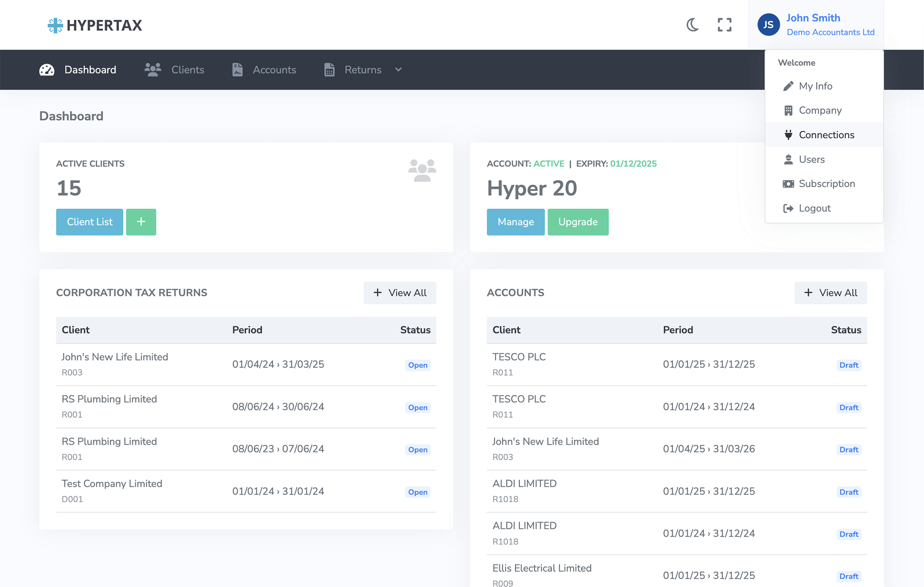Click the Demo Accountants Ltd company name
Image resolution: width=924 pixels, height=587 pixels.
click(830, 32)
